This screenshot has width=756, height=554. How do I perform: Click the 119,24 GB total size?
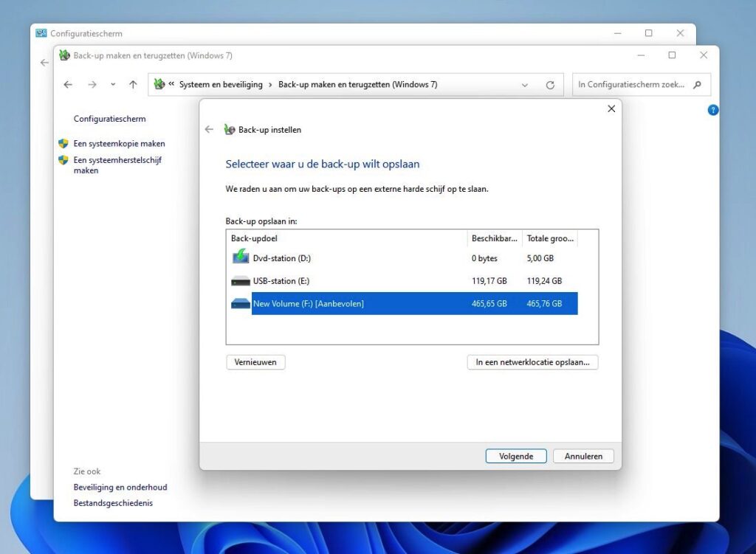click(x=544, y=281)
